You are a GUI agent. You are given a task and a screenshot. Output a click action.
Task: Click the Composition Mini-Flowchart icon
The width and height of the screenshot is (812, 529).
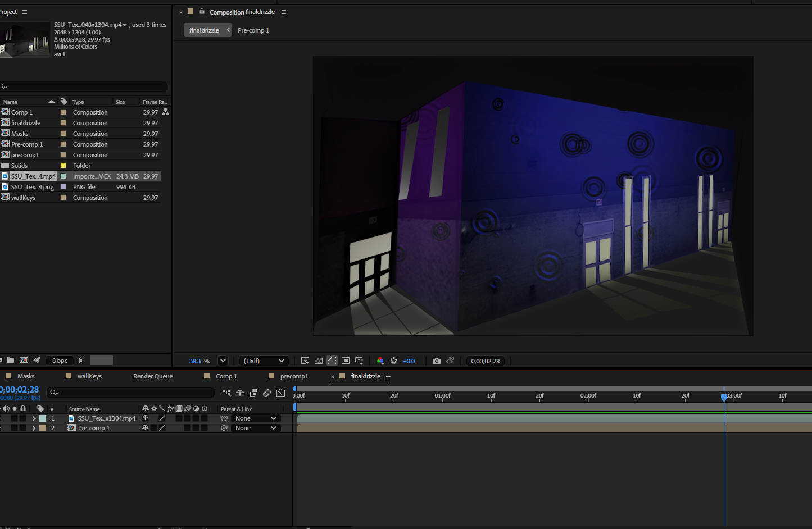click(x=226, y=393)
